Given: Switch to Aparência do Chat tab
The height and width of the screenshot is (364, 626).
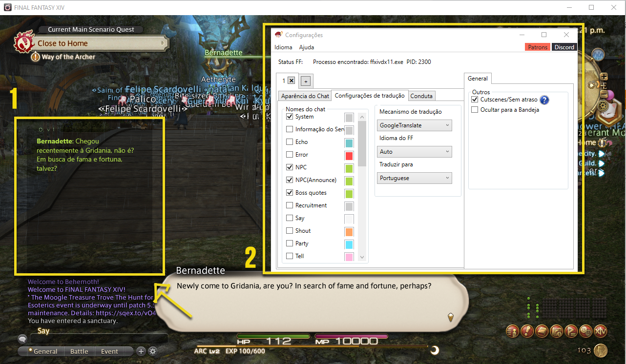Looking at the screenshot, I should 305,96.
